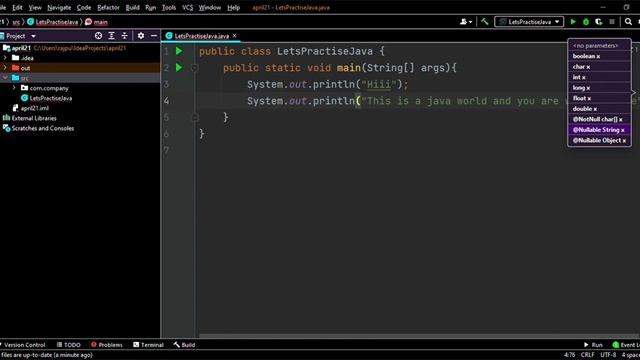Choose 'double x' parameter overload
The height and width of the screenshot is (360, 640).
599,109
